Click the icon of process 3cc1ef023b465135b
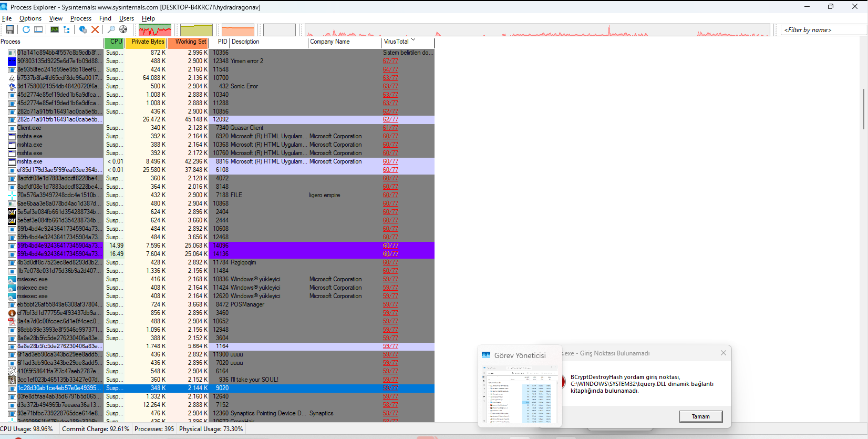 [12, 380]
